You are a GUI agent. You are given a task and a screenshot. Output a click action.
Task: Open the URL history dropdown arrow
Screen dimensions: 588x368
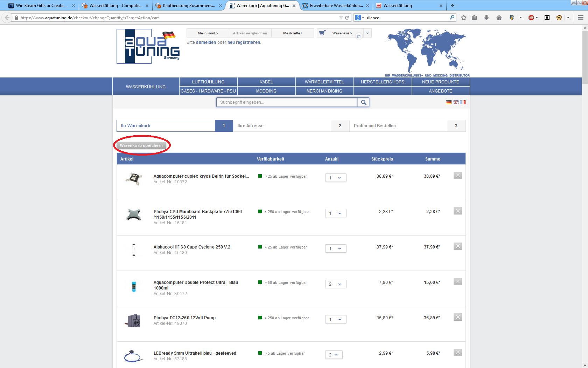[x=341, y=18]
